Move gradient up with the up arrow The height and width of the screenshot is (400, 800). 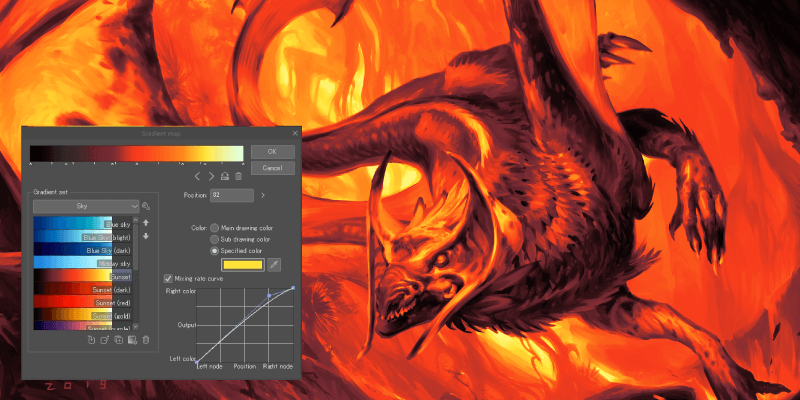146,223
